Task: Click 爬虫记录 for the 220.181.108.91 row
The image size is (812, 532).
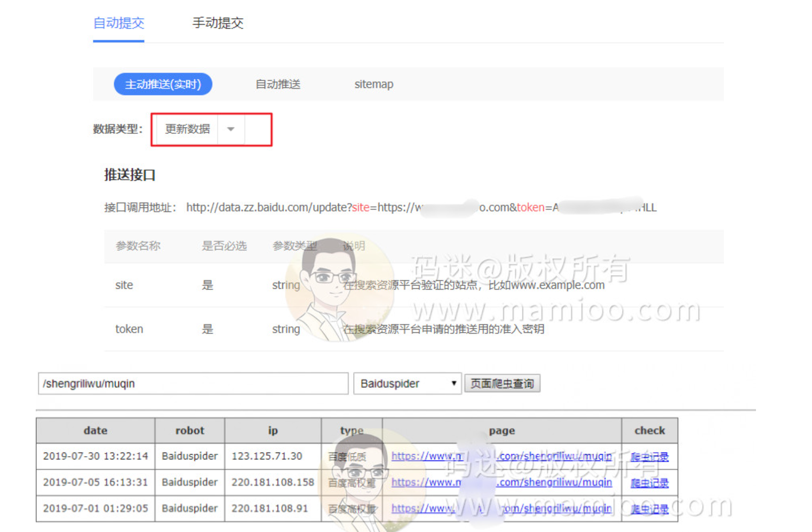Action: [x=649, y=509]
